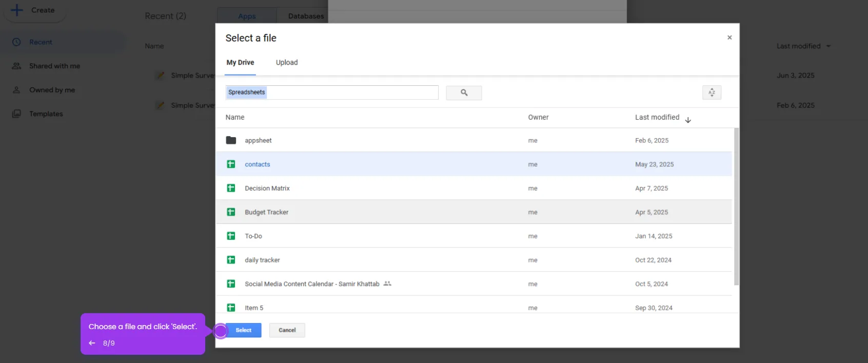
Task: Toggle the A-Z sort order icon
Action: click(x=712, y=92)
